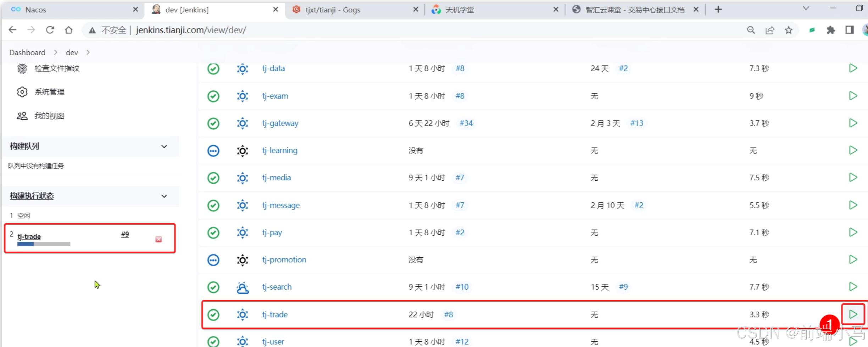Viewport: 868px width, 347px height.
Task: Start the tj-message build
Action: 853,205
